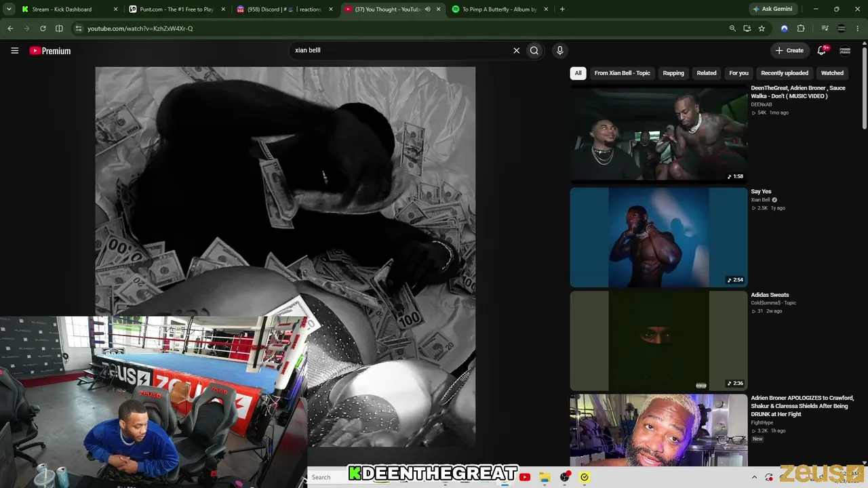Open the YouTube account avatar menu

pyautogui.click(x=845, y=50)
